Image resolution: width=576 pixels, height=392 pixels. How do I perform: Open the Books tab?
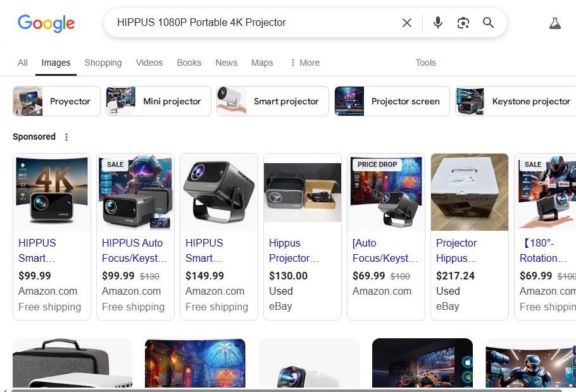(189, 63)
